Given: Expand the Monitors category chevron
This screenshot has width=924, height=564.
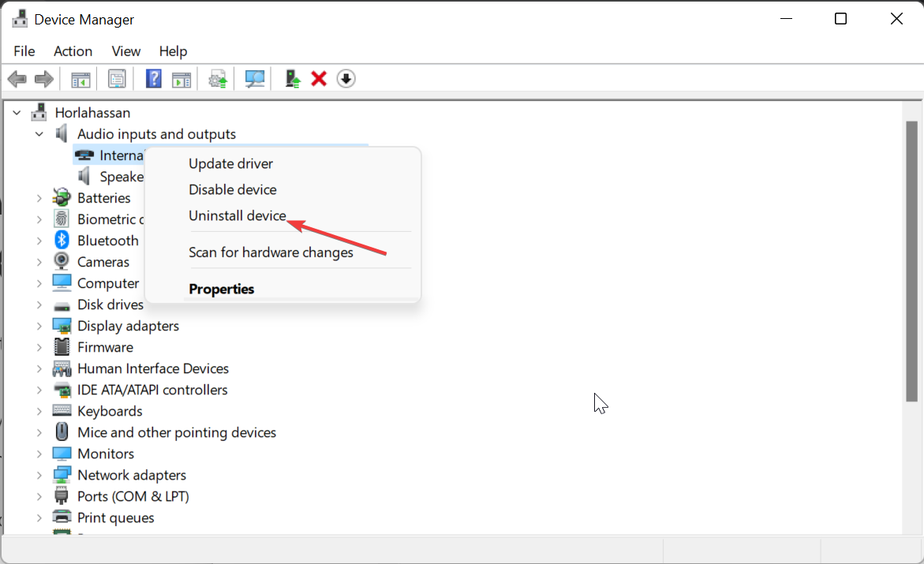Looking at the screenshot, I should [39, 454].
